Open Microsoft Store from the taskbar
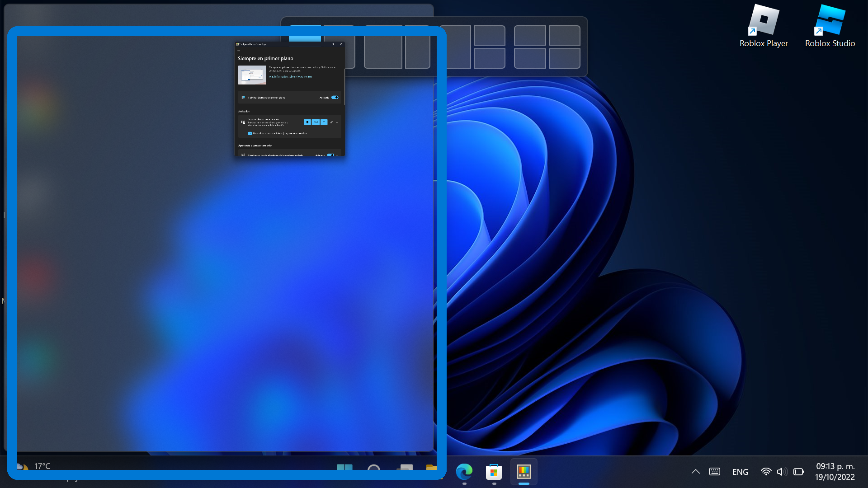The width and height of the screenshot is (868, 488). 494,472
